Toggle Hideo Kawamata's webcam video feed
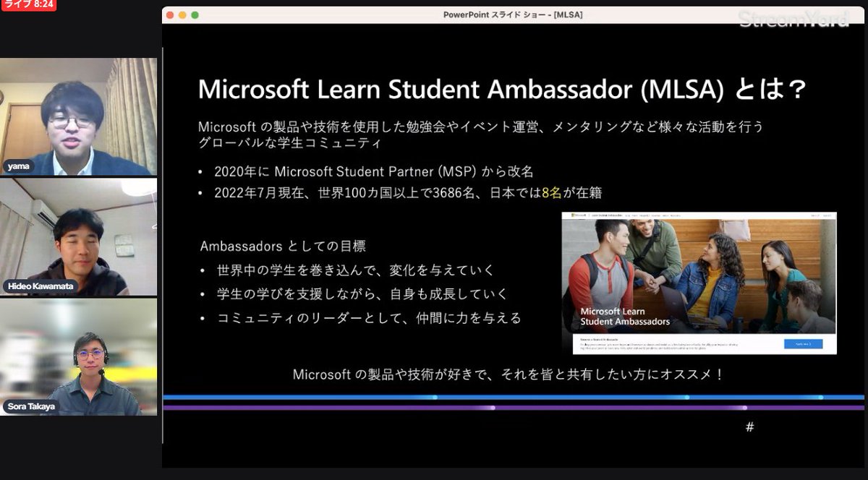This screenshot has height=480, width=868. 78,239
